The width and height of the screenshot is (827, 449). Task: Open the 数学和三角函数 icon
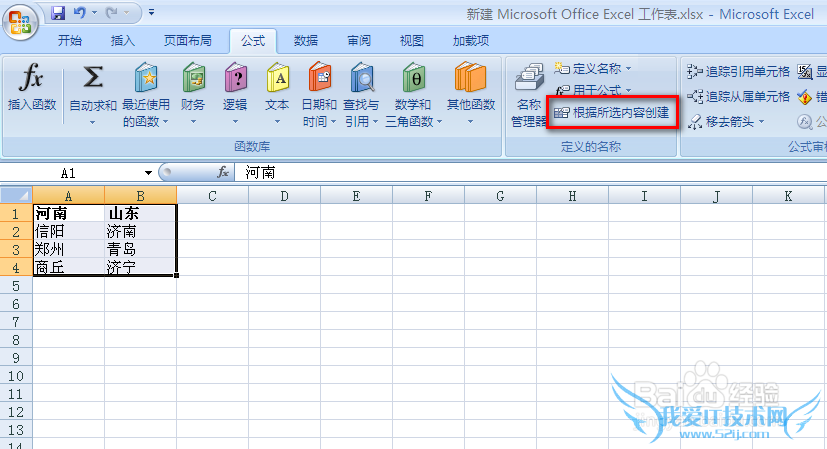[x=414, y=78]
